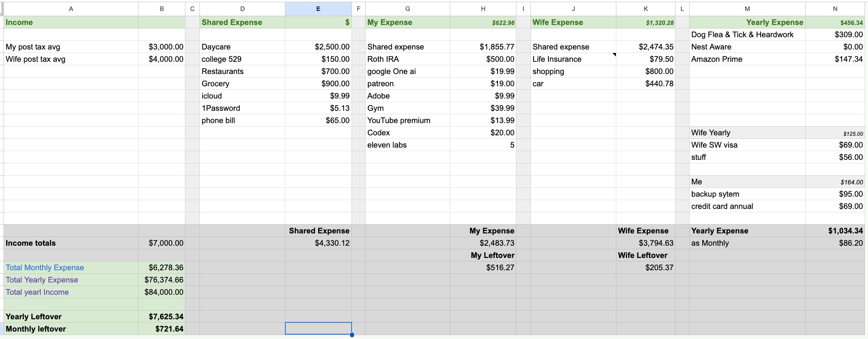This screenshot has width=868, height=339.
Task: Select the 'credit card annual' cell
Action: (x=747, y=206)
